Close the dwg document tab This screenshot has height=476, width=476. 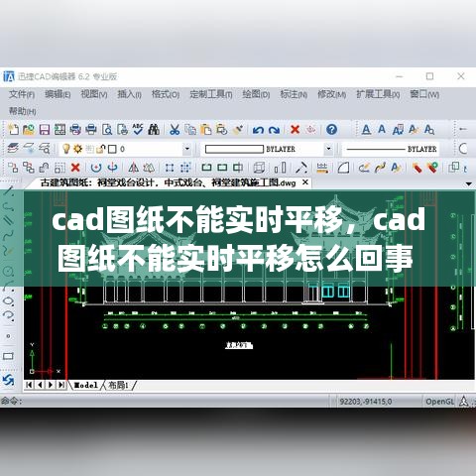click(305, 182)
